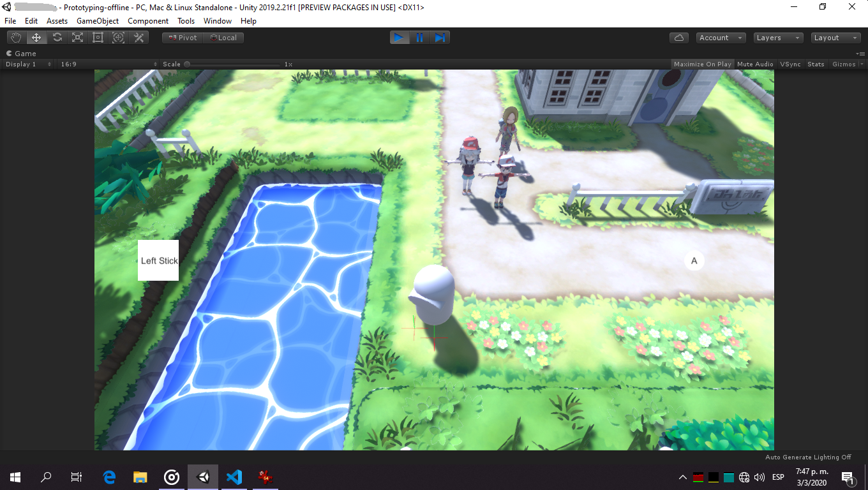The height and width of the screenshot is (490, 868).
Task: Toggle Gizmos in Game view
Action: 844,64
